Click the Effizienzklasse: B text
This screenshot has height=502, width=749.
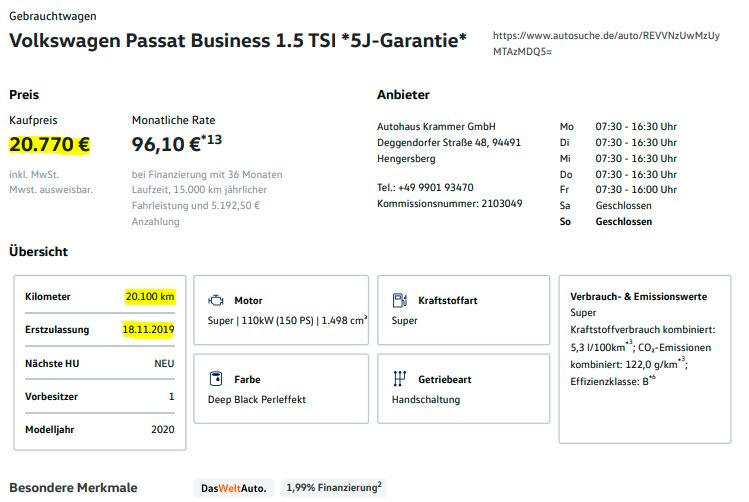(613, 381)
